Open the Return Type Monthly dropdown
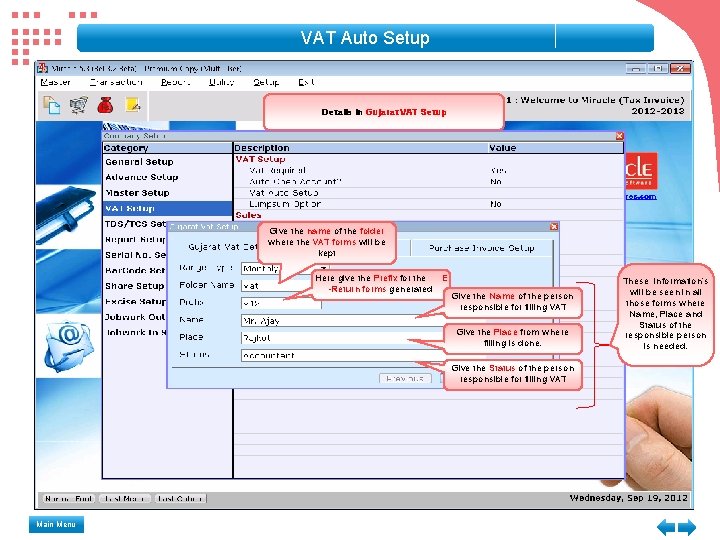Screen dimensions: 720x540 pyautogui.click(x=285, y=268)
